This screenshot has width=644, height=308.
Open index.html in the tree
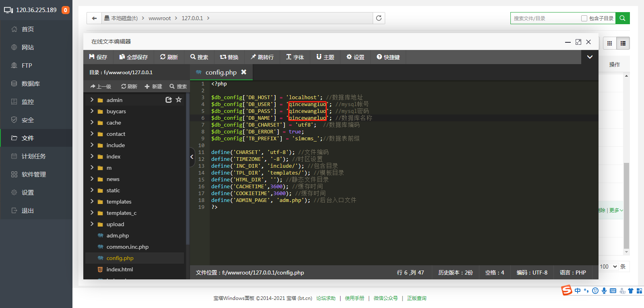point(120,269)
